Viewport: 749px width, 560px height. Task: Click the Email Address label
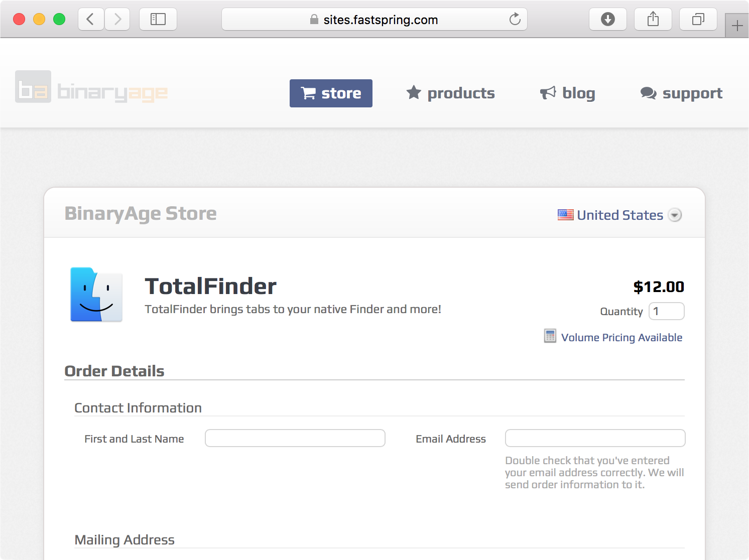(451, 439)
